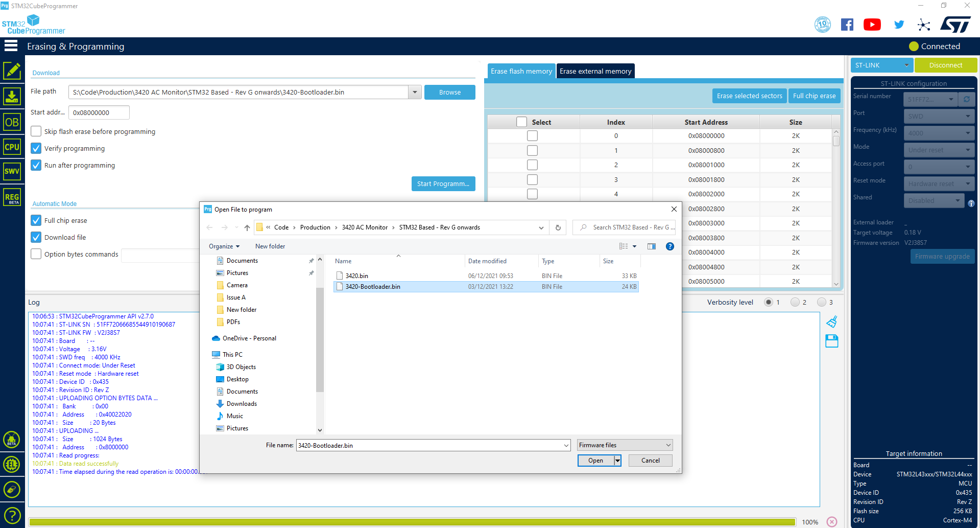The image size is (980, 528).
Task: Click Cancel in the file dialog
Action: (x=650, y=461)
